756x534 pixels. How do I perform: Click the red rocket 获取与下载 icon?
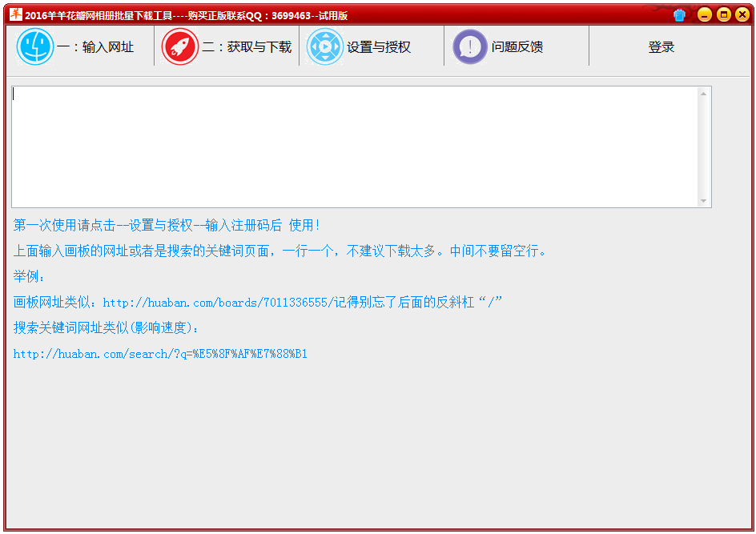(179, 46)
